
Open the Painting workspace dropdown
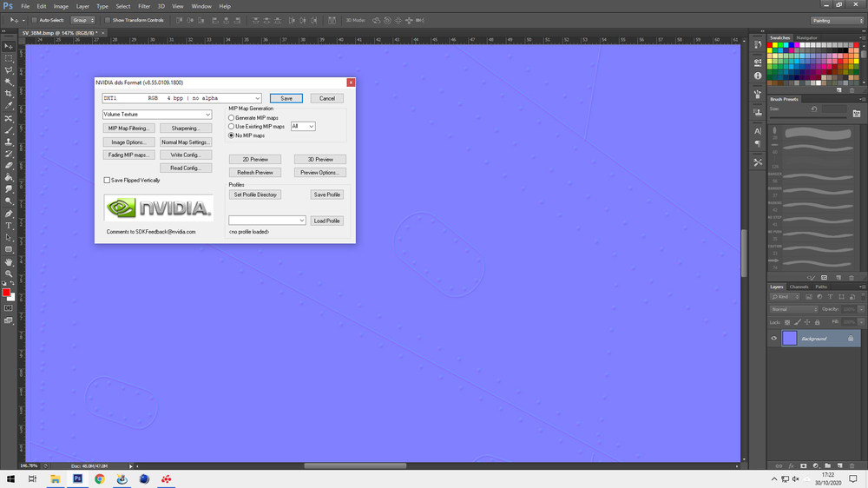coord(837,21)
